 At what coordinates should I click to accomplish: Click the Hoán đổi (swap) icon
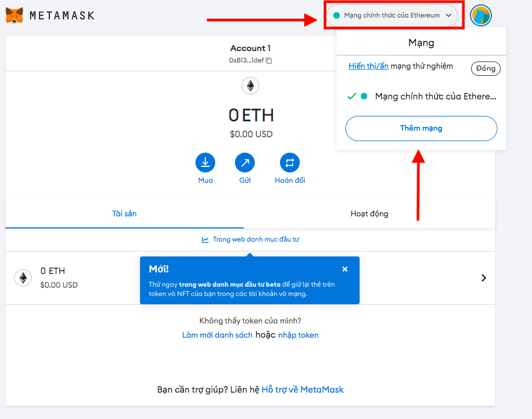289,163
